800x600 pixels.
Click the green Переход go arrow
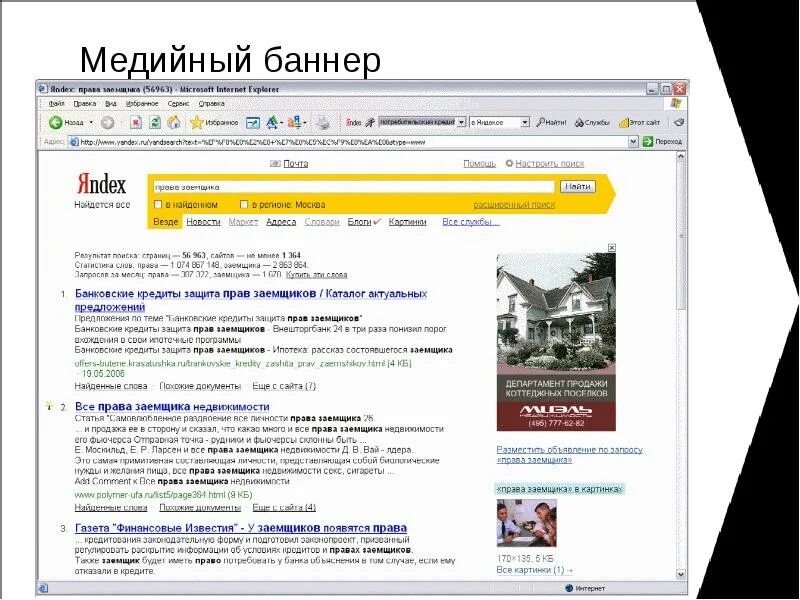click(x=648, y=141)
